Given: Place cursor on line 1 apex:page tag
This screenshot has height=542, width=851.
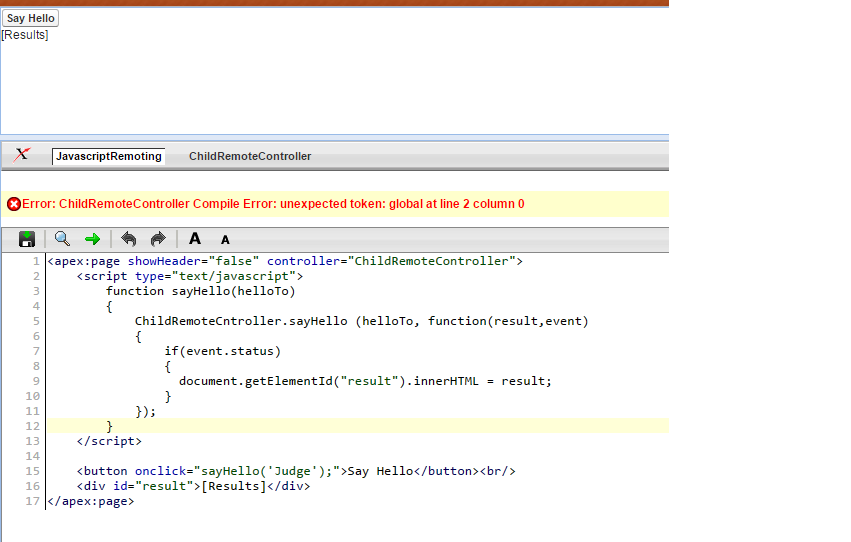Looking at the screenshot, I should point(285,262).
